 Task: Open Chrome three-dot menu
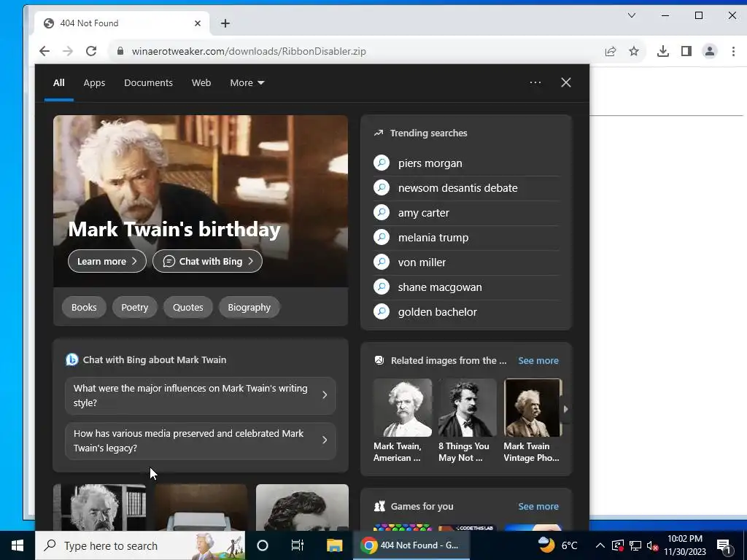point(733,51)
